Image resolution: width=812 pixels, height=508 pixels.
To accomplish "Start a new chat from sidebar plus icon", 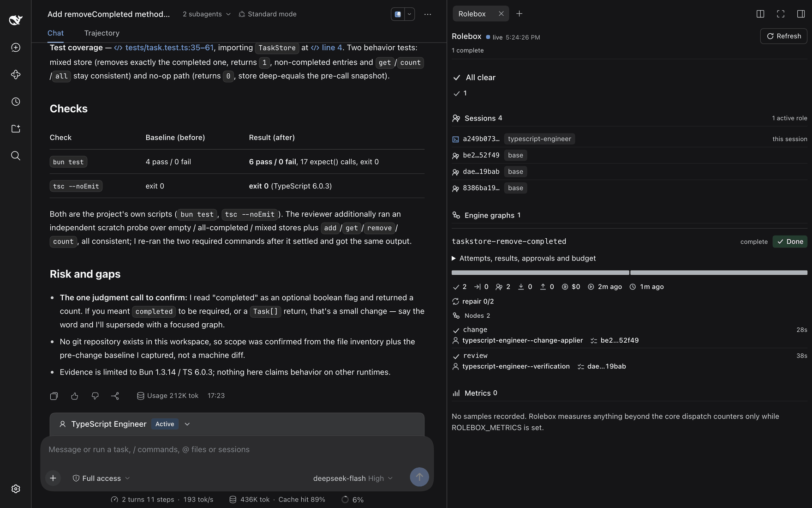I will tap(16, 48).
